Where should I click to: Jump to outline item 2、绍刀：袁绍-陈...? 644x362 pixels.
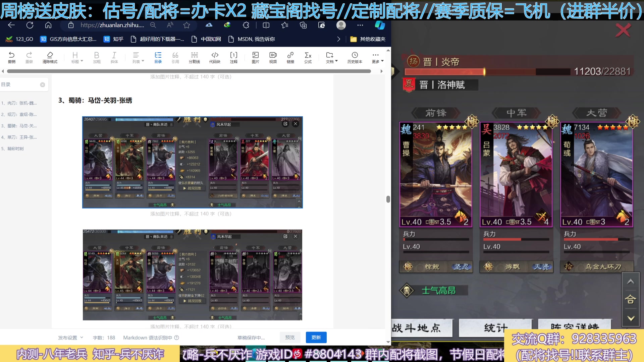click(x=19, y=114)
